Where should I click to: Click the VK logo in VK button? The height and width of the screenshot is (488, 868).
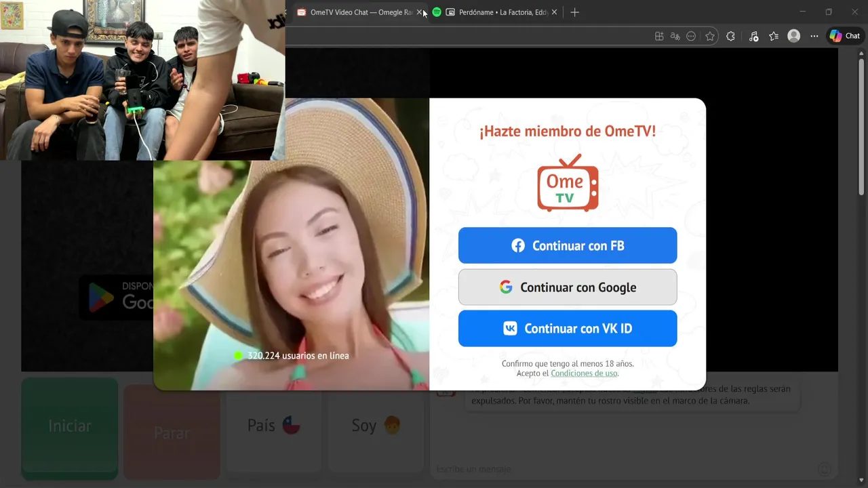point(510,329)
